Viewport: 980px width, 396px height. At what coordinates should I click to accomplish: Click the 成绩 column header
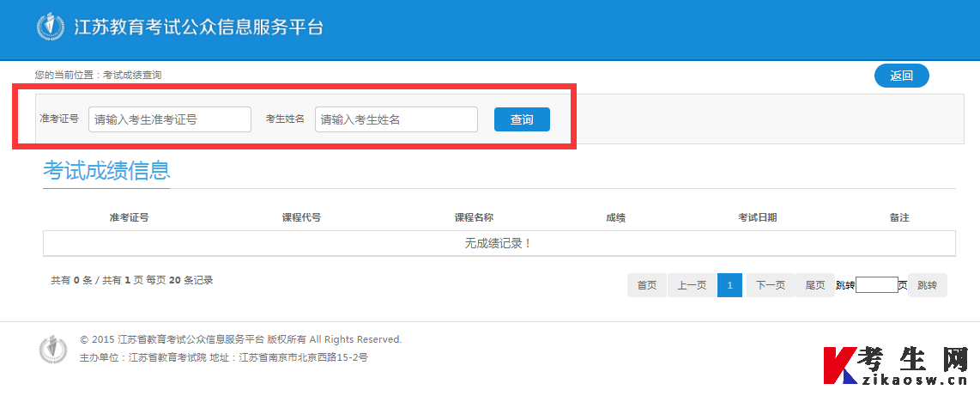[615, 217]
